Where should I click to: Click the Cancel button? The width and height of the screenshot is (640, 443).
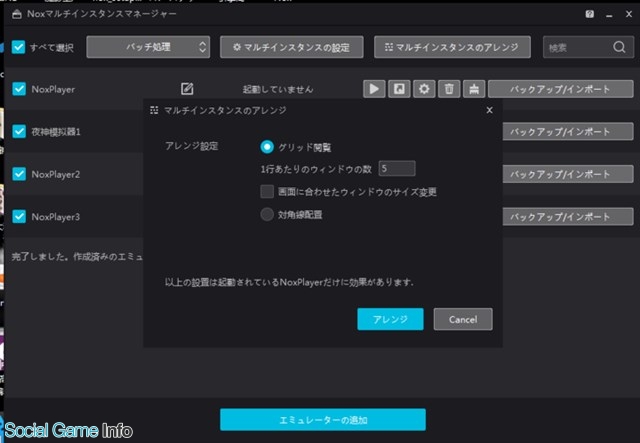click(x=463, y=319)
